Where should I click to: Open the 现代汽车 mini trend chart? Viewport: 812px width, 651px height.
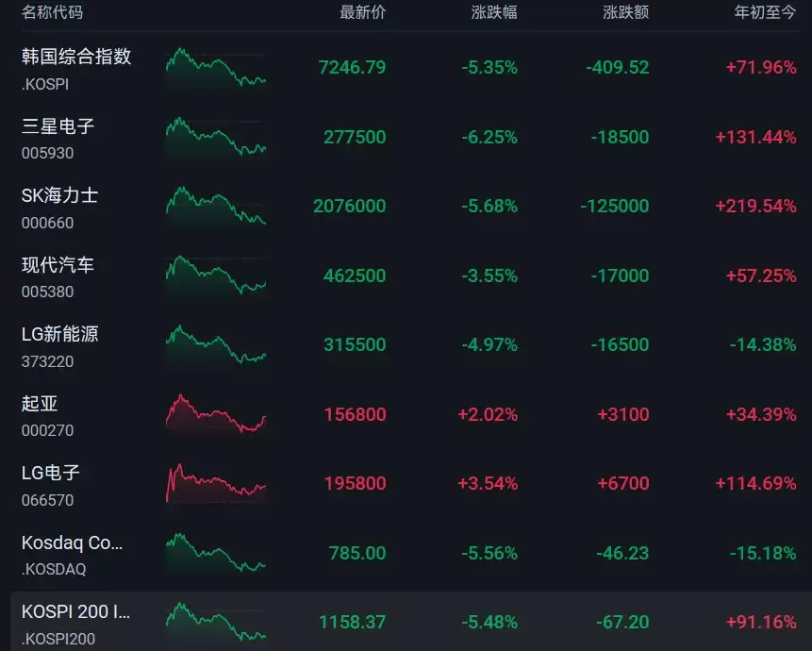pyautogui.click(x=216, y=276)
